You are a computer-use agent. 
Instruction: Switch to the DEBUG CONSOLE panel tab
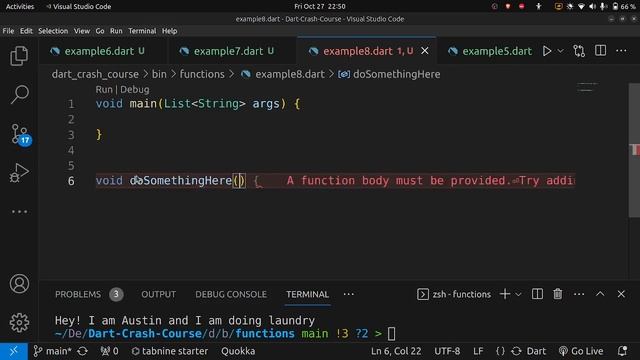pos(231,294)
